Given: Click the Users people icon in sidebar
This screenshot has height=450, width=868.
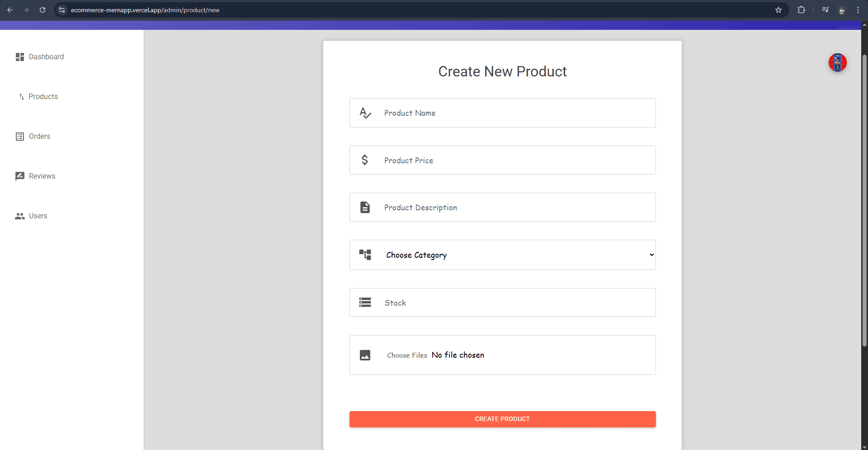Looking at the screenshot, I should click(19, 216).
